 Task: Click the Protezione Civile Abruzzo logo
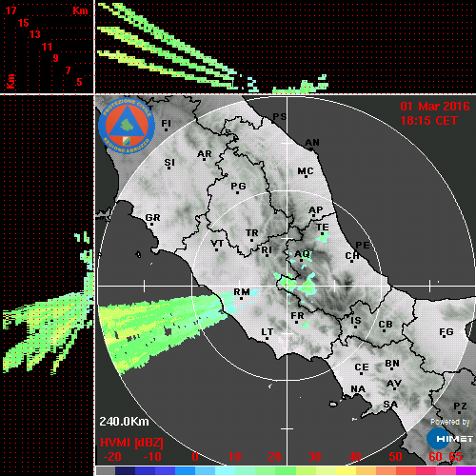[127, 127]
